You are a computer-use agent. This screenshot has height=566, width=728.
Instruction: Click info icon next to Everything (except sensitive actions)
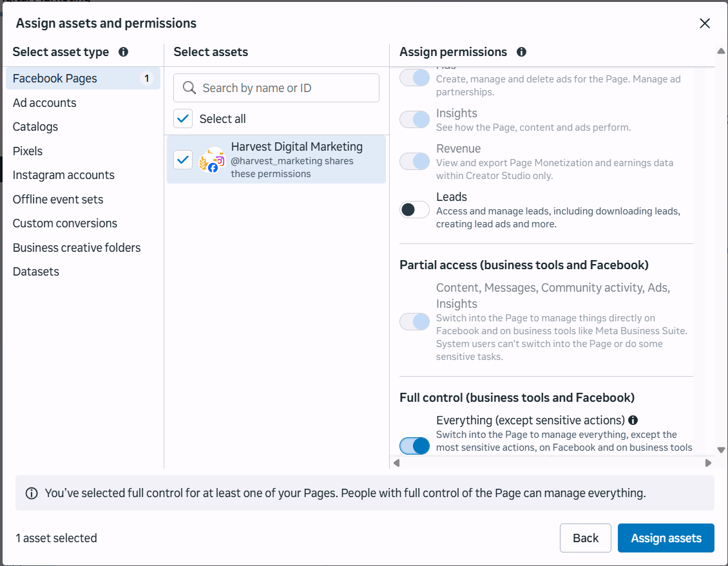(633, 420)
